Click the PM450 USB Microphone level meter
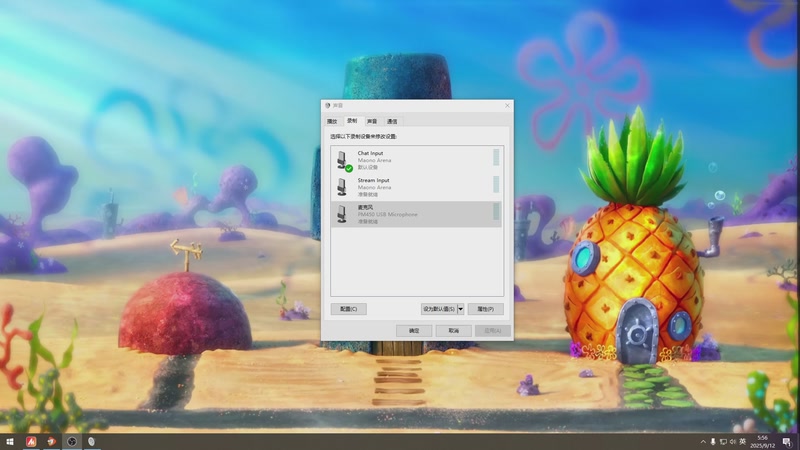The height and width of the screenshot is (450, 800). [496, 211]
